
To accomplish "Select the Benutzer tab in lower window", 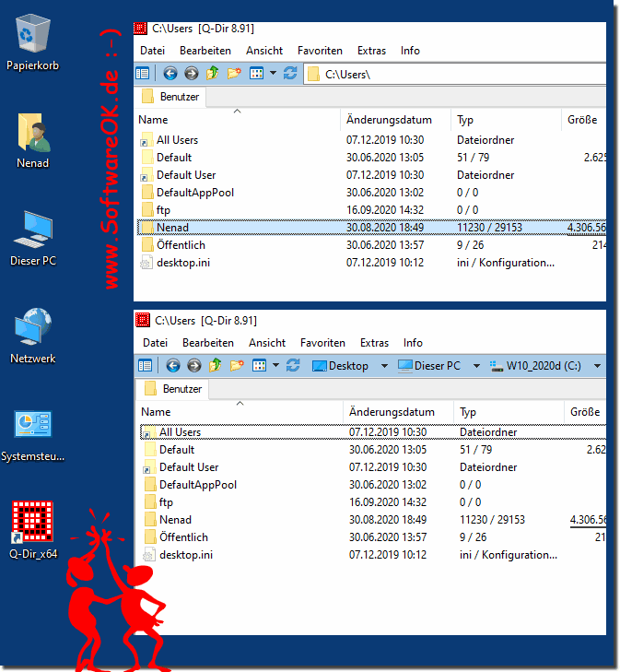I will point(173,389).
